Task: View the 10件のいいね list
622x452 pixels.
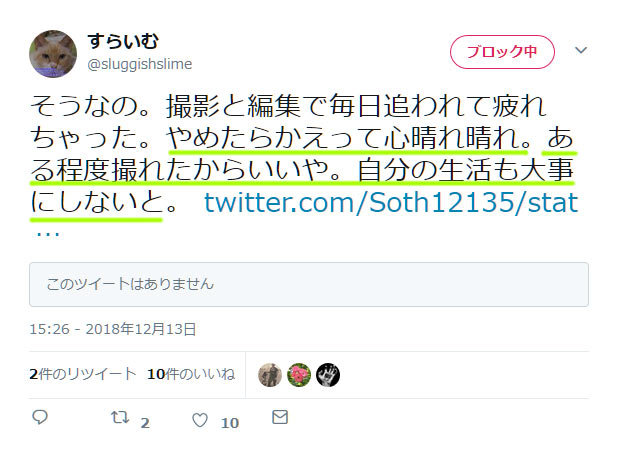Action: click(191, 374)
